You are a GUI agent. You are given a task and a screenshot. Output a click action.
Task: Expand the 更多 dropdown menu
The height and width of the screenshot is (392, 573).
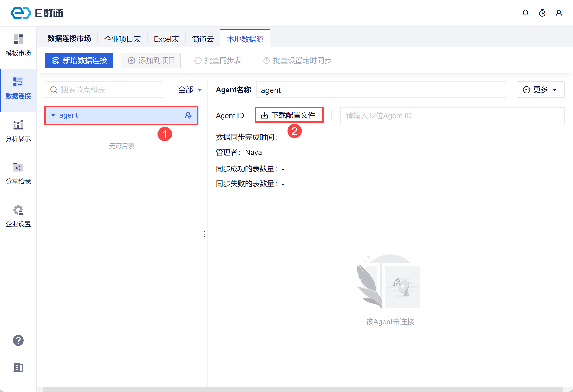tap(540, 90)
